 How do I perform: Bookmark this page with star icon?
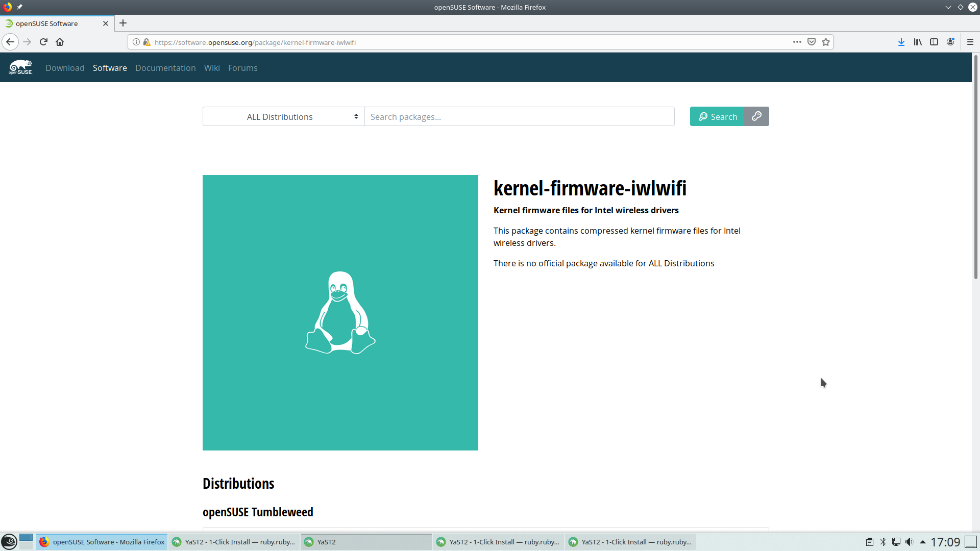(x=826, y=42)
